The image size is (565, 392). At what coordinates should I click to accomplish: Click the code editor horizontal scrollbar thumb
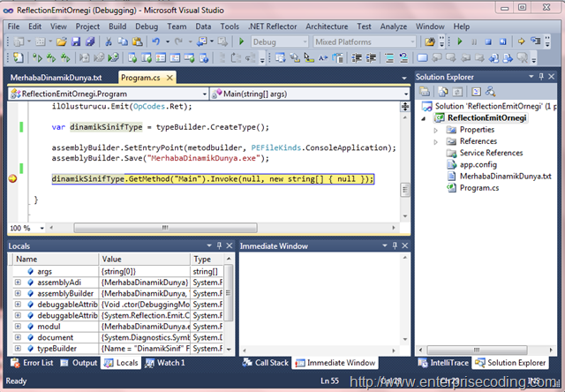click(x=165, y=228)
